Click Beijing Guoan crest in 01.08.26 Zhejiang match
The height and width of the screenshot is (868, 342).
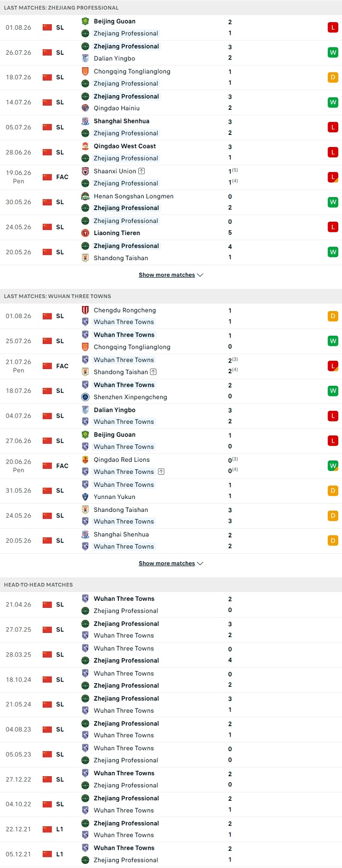pos(85,21)
